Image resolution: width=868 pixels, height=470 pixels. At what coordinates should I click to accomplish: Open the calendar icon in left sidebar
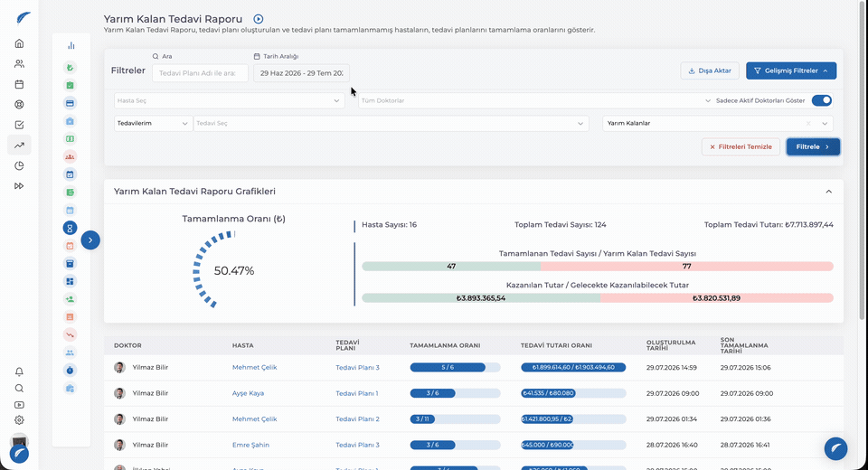click(19, 84)
